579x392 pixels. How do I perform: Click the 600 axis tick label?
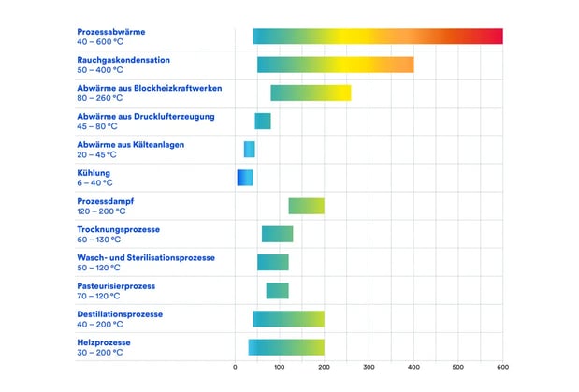pos(502,366)
